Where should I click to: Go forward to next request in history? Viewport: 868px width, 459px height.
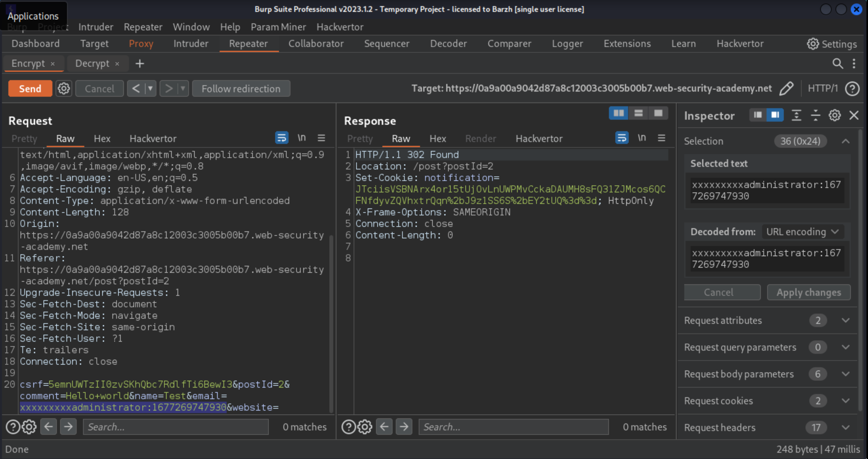(x=168, y=89)
